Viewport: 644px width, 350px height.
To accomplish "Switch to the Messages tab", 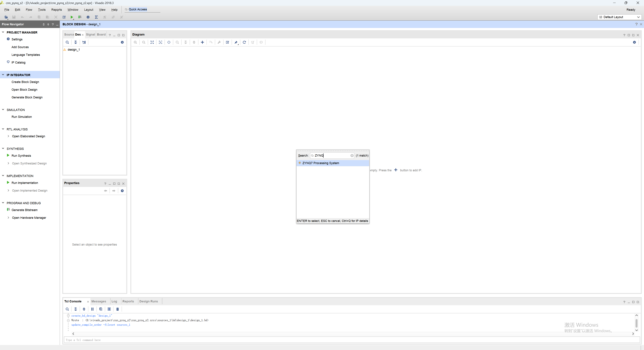I will click(x=98, y=301).
